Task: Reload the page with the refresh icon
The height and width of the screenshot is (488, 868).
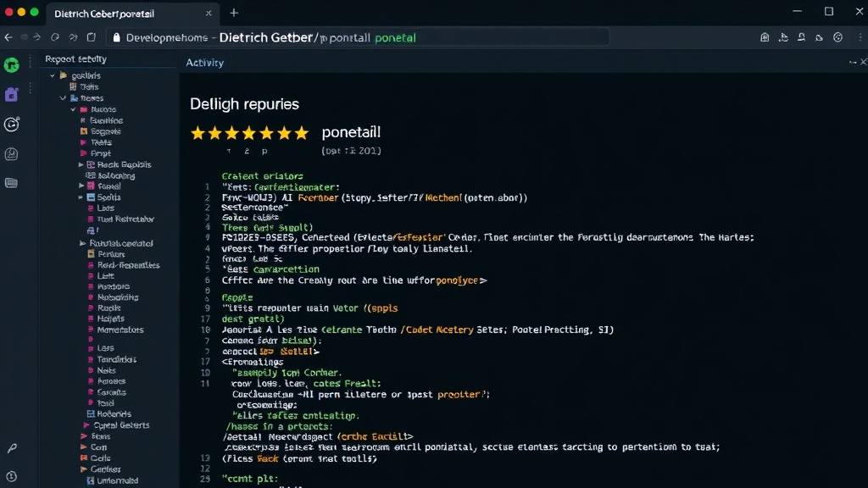Action: point(55,37)
